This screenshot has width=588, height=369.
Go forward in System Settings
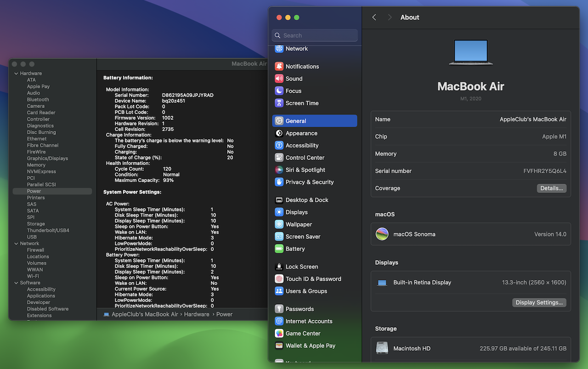pyautogui.click(x=390, y=17)
